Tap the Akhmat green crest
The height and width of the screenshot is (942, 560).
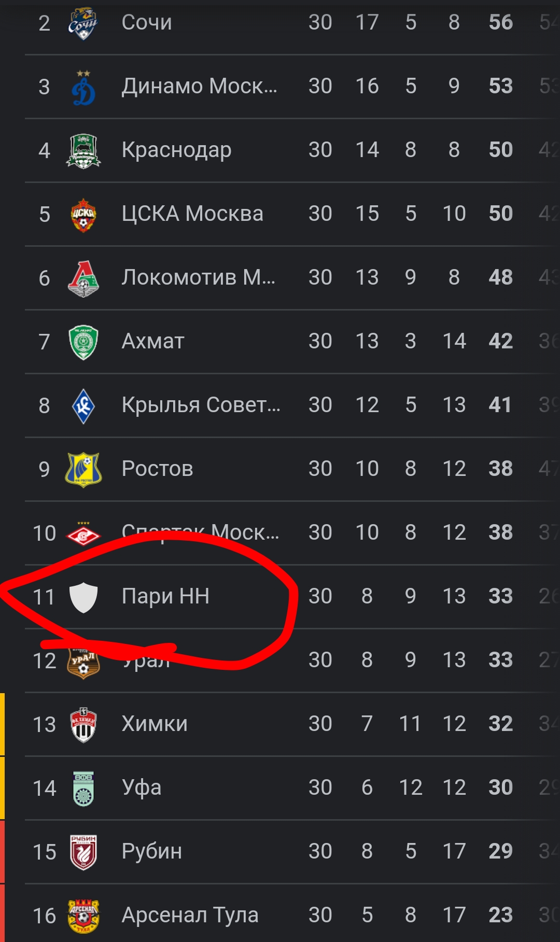[83, 342]
